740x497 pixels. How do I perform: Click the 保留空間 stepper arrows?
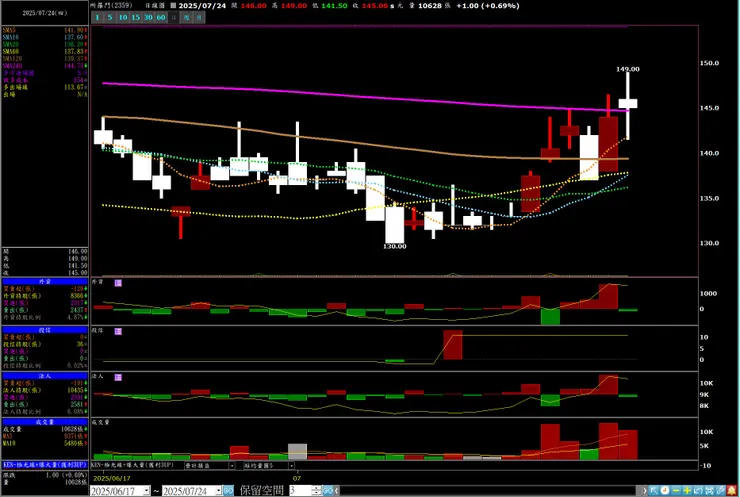[x=317, y=491]
